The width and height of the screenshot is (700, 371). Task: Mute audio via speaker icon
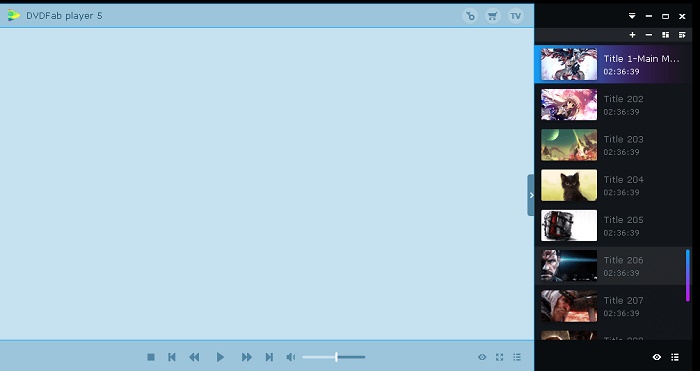click(291, 357)
